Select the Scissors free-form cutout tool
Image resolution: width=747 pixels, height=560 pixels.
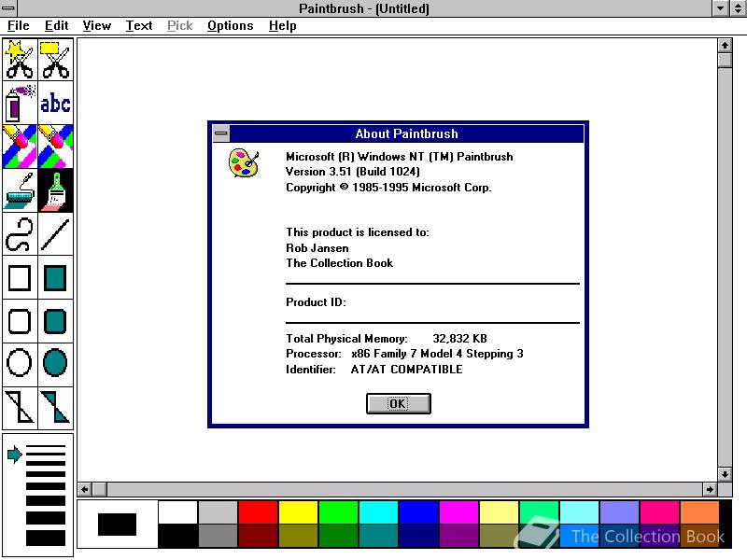pos(20,60)
